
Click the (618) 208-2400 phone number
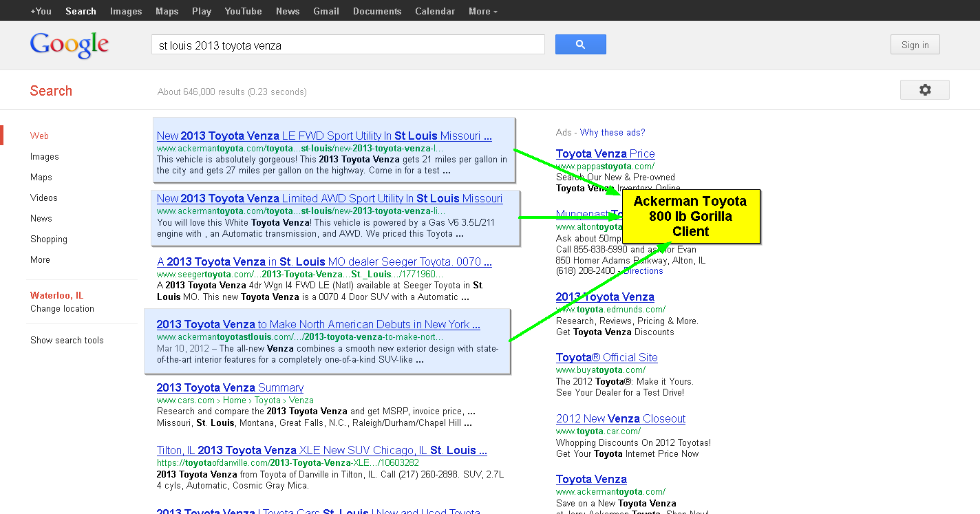[585, 270]
